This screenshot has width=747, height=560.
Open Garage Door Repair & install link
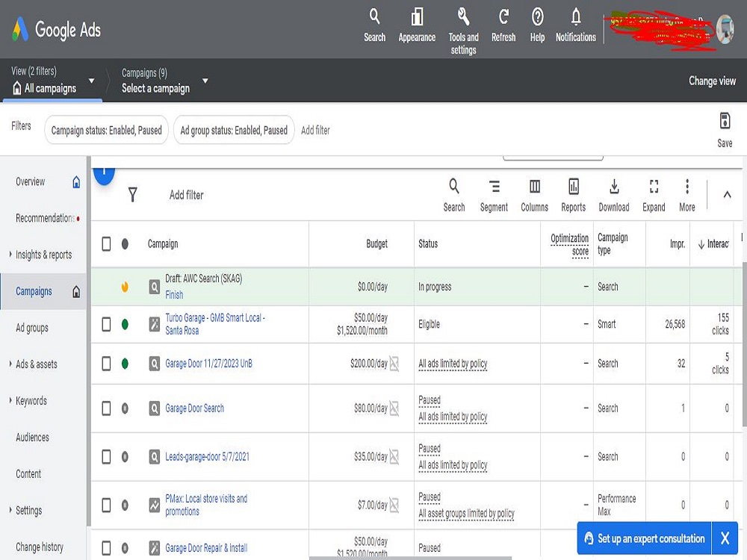pyautogui.click(x=206, y=547)
